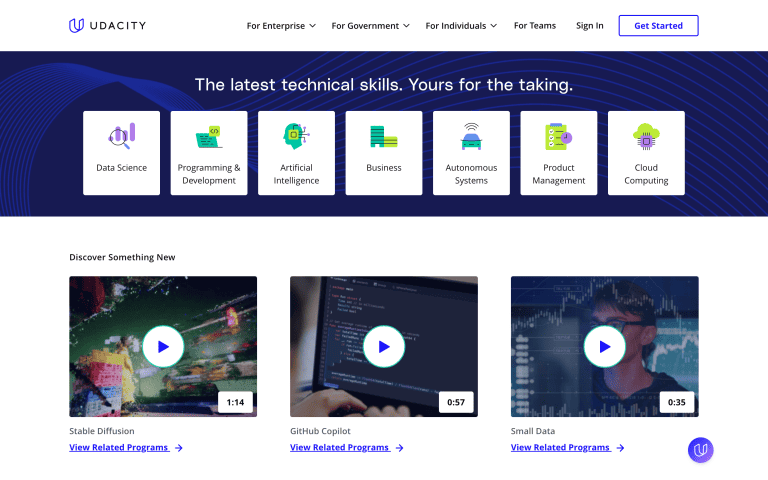Viewport: 768px width, 480px height.
Task: Click the 1:14 duration badge
Action: pyautogui.click(x=235, y=402)
